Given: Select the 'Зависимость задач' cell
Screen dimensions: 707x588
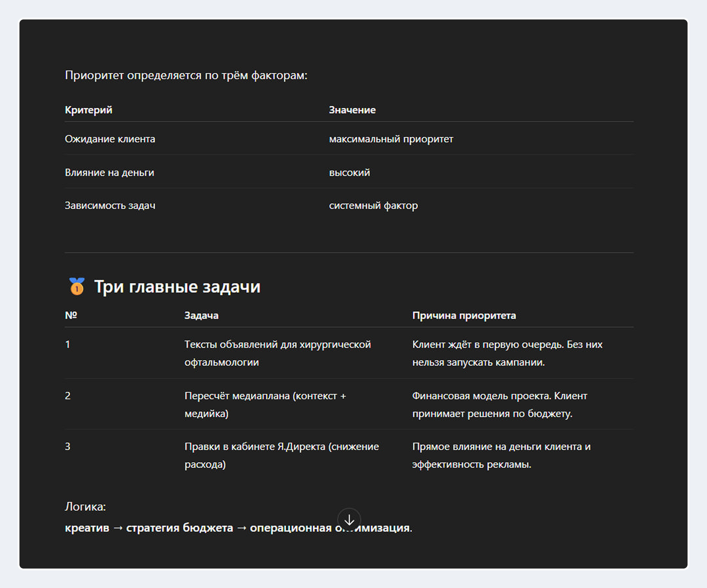Looking at the screenshot, I should [x=110, y=205].
